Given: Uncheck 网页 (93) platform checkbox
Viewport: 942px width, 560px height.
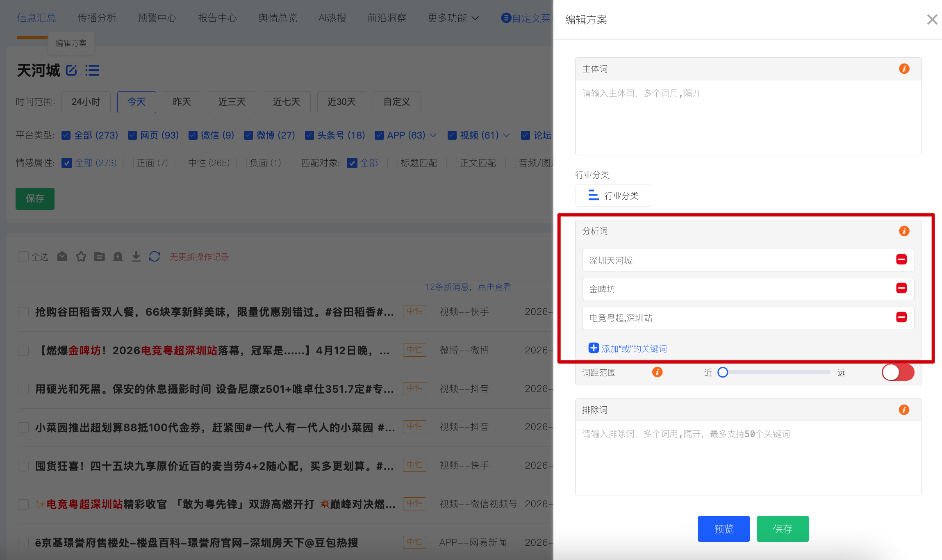Looking at the screenshot, I should (x=132, y=135).
